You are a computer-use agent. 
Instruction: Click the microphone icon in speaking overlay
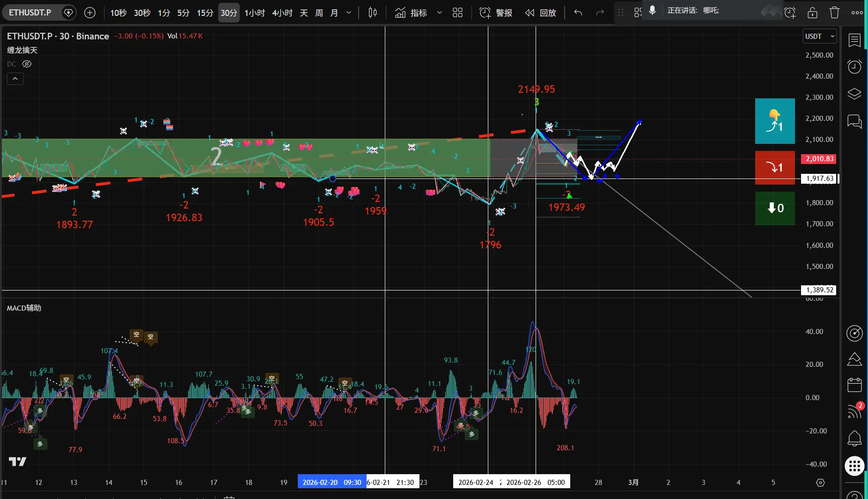point(652,10)
